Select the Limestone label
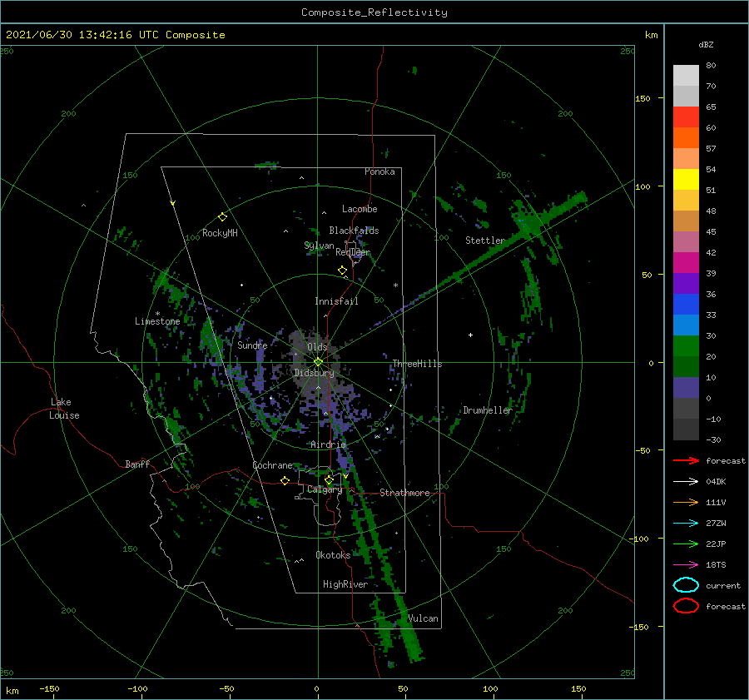 point(157,321)
